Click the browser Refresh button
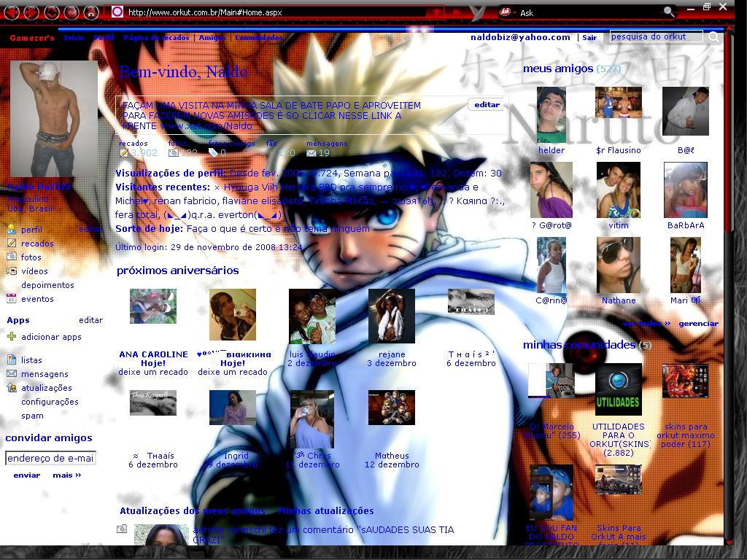Viewport: 747px width, 560px height. [x=51, y=12]
